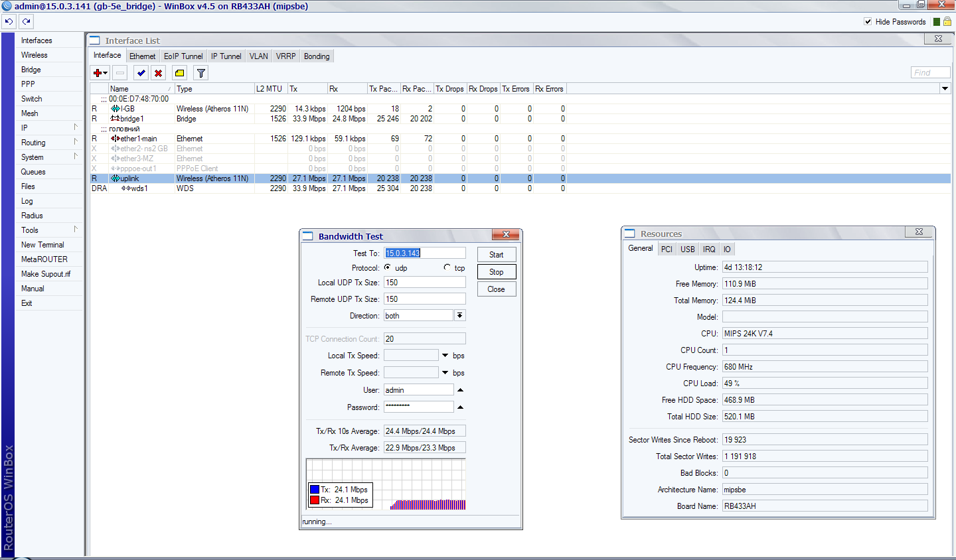Click the yellow padlock icon

point(947,22)
